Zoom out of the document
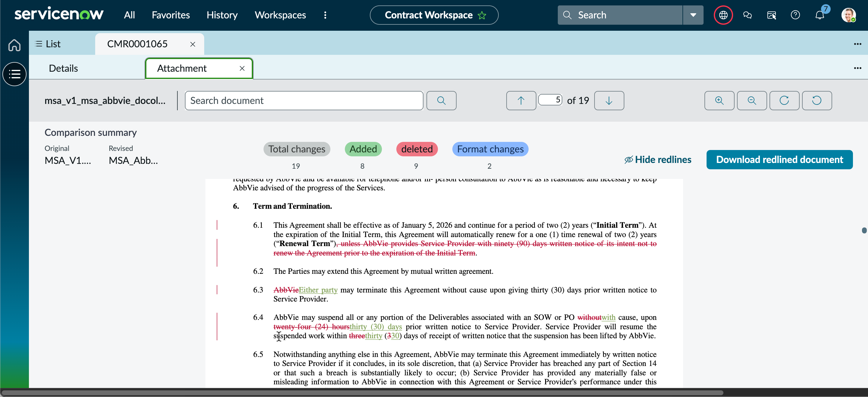The width and height of the screenshot is (868, 397). point(752,100)
